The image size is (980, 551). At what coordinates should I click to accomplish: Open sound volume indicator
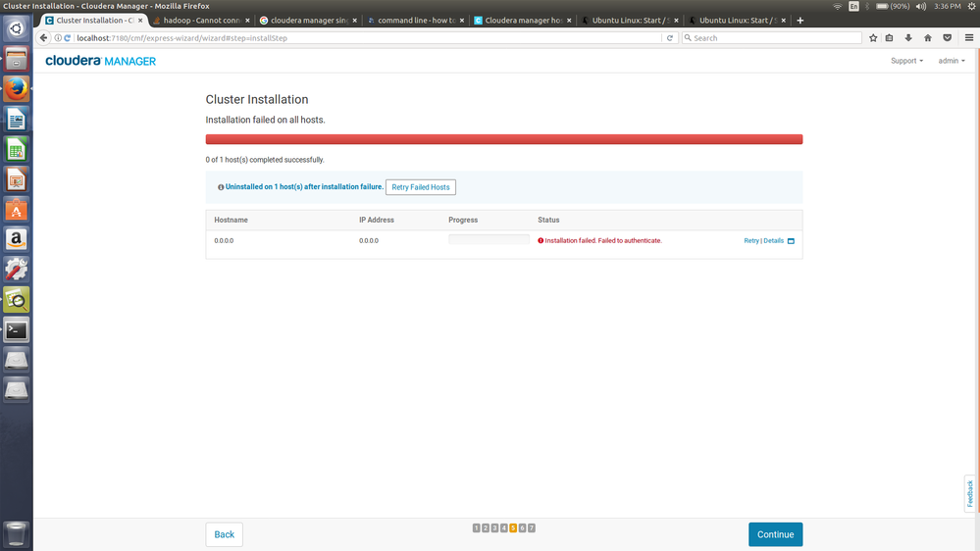[921, 6]
